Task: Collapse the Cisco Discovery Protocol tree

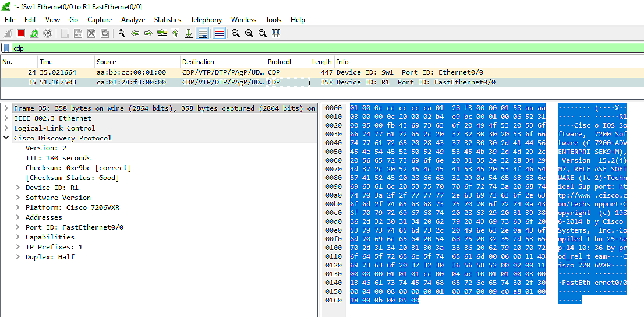Action: pyautogui.click(x=6, y=138)
